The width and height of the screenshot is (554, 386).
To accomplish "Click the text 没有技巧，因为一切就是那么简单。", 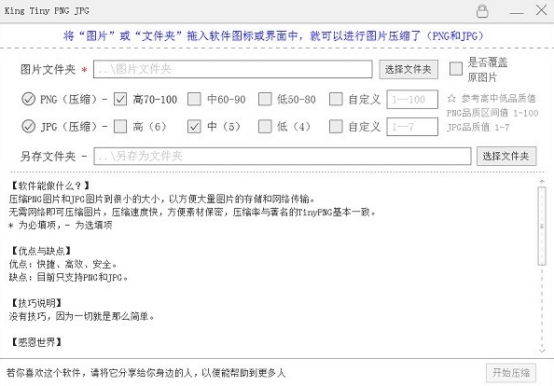I will (x=82, y=316).
